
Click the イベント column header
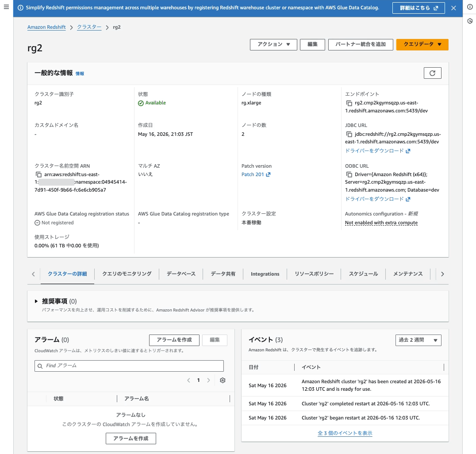click(x=311, y=367)
